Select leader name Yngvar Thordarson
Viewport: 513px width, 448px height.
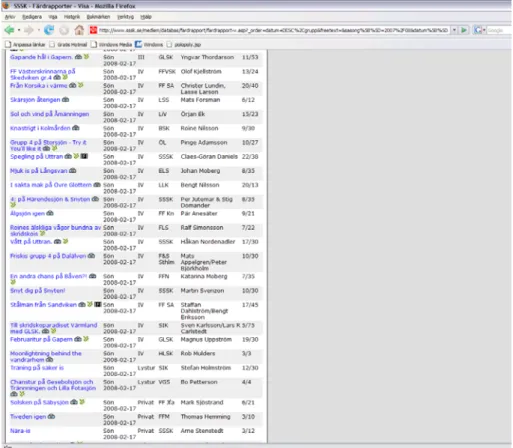pyautogui.click(x=207, y=57)
